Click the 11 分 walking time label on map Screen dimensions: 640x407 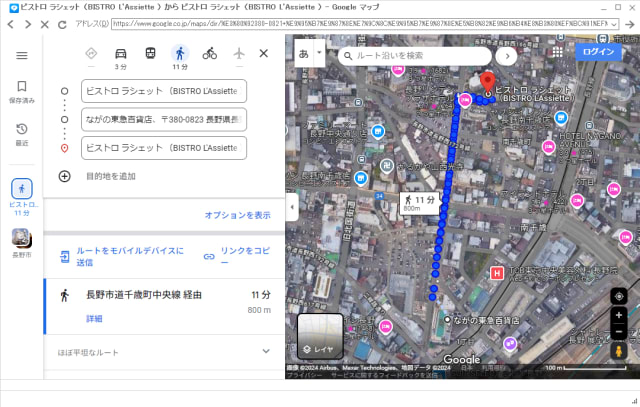[x=420, y=203]
